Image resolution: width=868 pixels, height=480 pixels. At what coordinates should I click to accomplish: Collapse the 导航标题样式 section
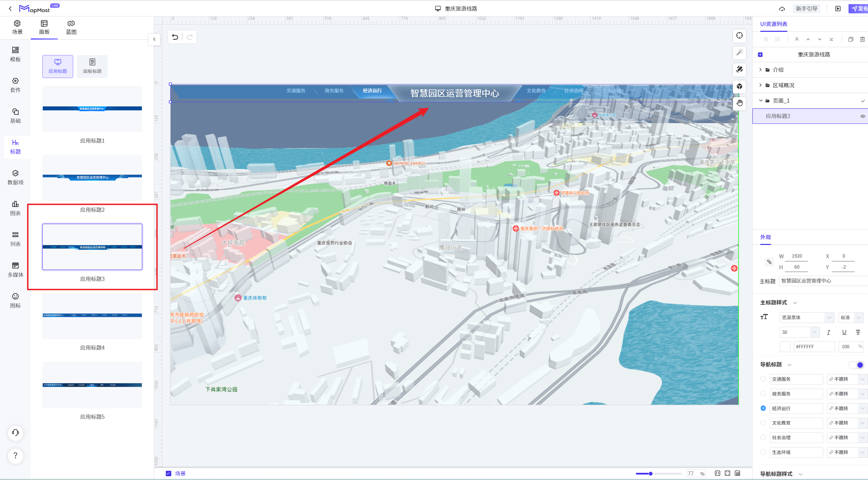800,474
